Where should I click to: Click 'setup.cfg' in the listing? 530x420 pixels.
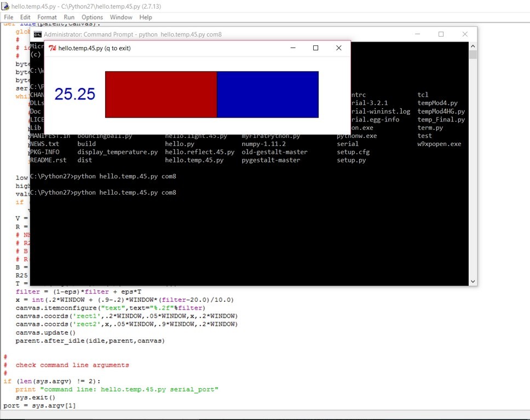pyautogui.click(x=353, y=152)
